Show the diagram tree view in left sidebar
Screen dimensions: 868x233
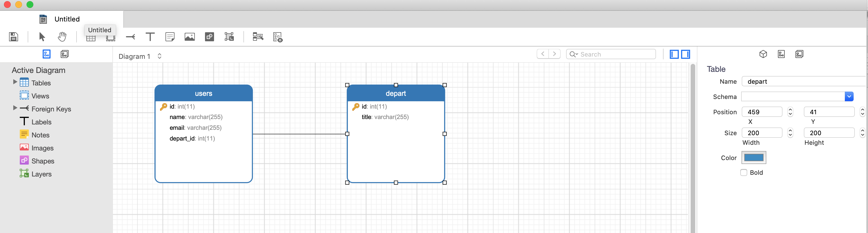47,54
